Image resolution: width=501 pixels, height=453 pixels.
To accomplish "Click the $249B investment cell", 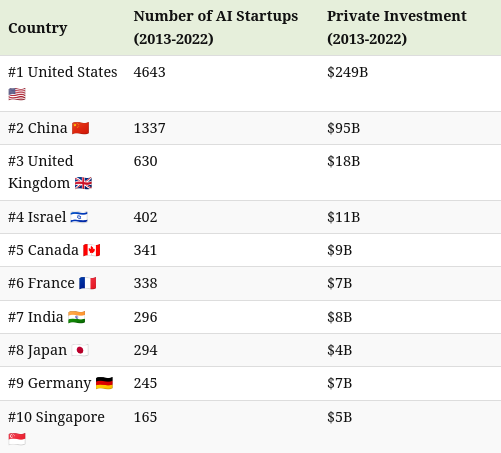I will pos(347,72).
